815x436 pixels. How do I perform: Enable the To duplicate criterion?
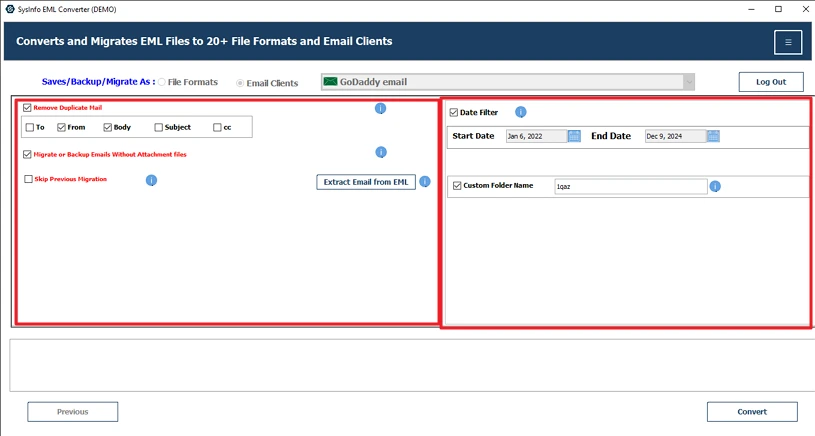coord(30,127)
